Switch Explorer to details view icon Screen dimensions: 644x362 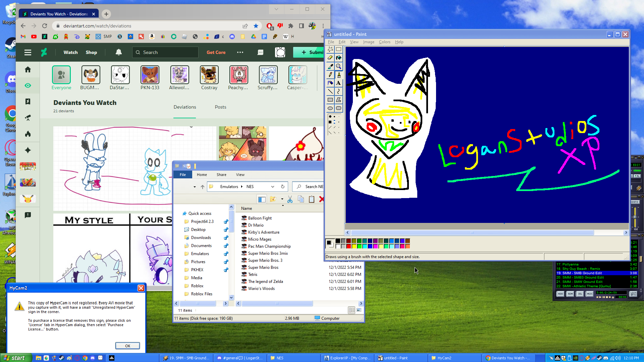pyautogui.click(x=352, y=310)
